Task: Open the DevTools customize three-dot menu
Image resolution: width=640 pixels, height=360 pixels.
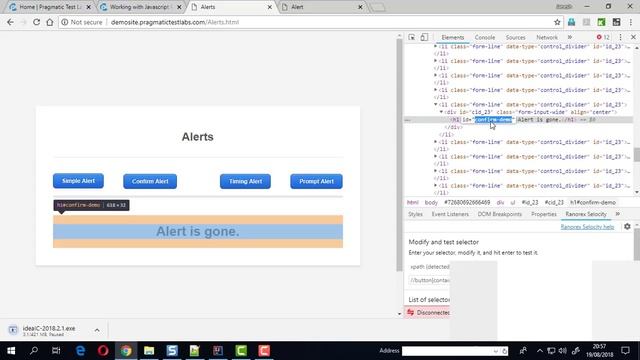Action: (x=620, y=37)
